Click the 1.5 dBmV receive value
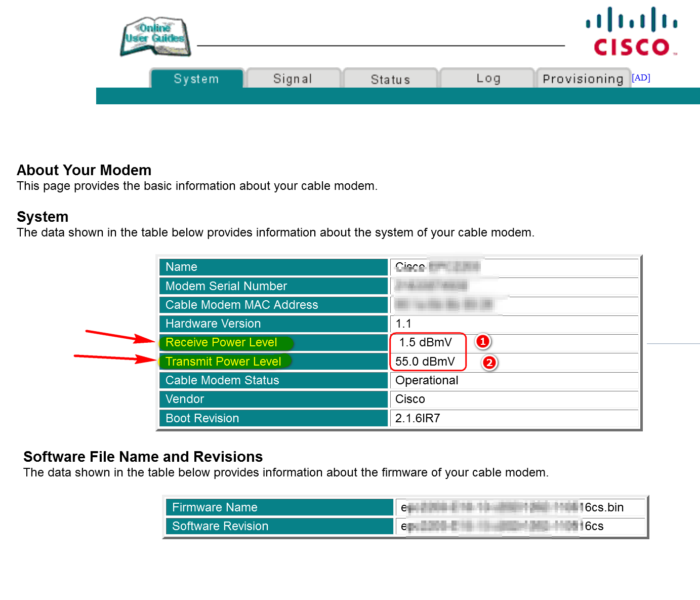The image size is (700, 600). click(425, 343)
